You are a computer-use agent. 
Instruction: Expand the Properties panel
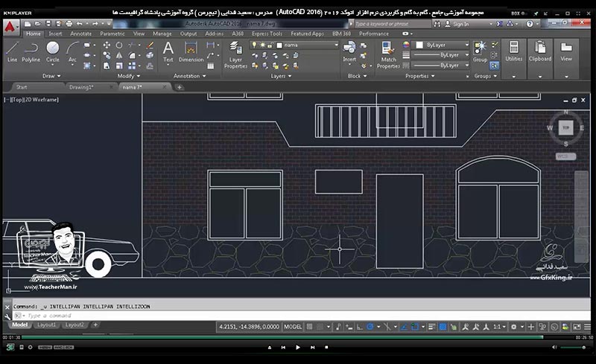419,76
